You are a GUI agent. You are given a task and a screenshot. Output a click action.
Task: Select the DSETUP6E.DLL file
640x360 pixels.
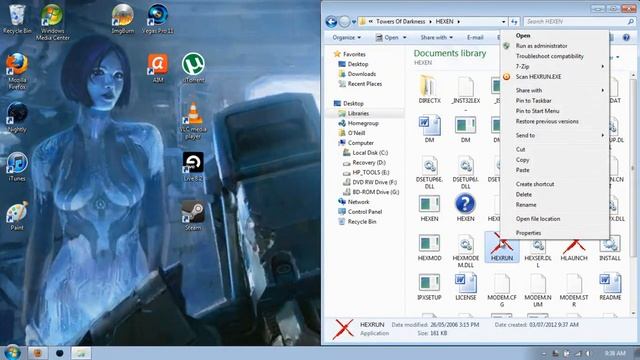pos(429,172)
